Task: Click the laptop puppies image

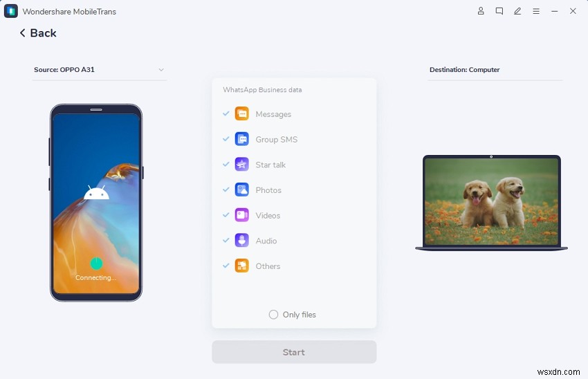Action: (491, 201)
